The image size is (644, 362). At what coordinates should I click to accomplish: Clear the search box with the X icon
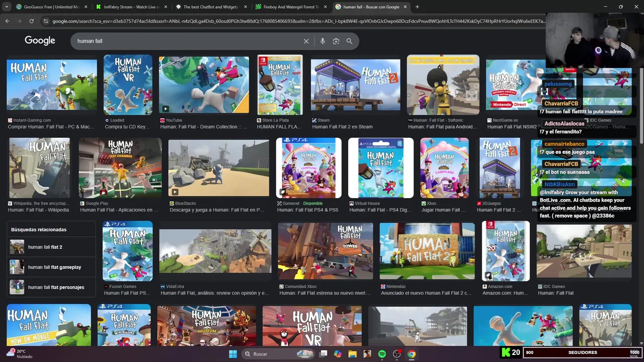306,41
